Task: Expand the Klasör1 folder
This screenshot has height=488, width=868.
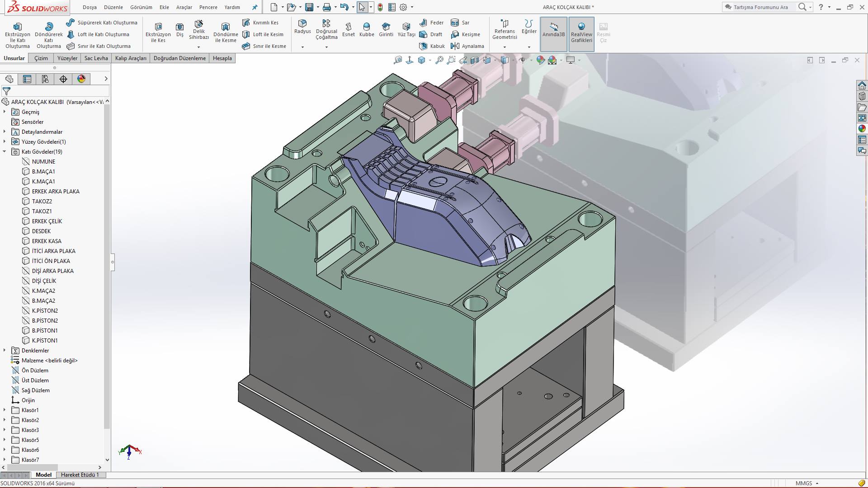Action: [x=5, y=410]
